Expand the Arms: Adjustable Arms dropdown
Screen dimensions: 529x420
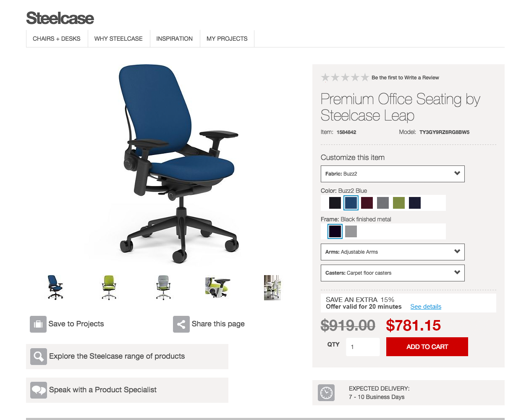[x=393, y=252]
